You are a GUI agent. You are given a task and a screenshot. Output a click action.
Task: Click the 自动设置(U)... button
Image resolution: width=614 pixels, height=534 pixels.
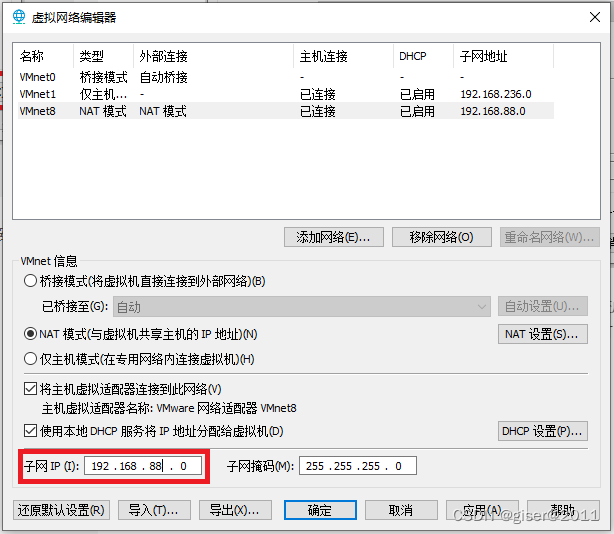(543, 306)
